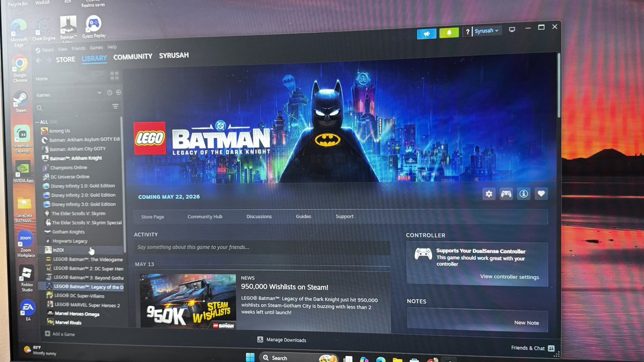Open 950K Steam Wishlists news thumbnail
644x362 pixels.
[x=188, y=301]
